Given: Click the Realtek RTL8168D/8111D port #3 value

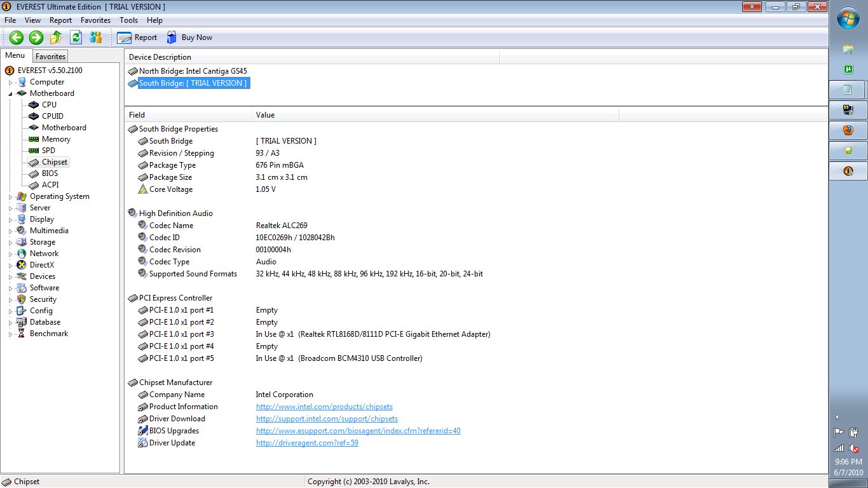Looking at the screenshot, I should (373, 334).
